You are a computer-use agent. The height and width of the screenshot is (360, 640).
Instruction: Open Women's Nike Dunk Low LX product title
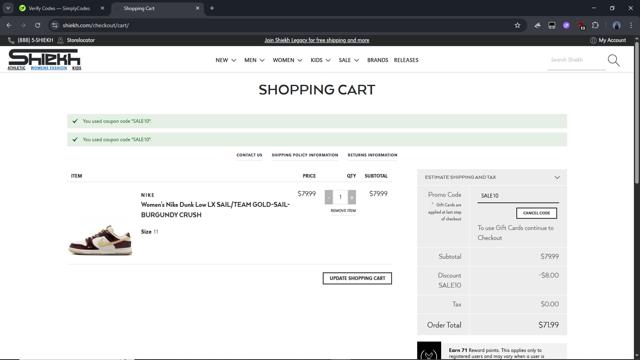[216, 209]
